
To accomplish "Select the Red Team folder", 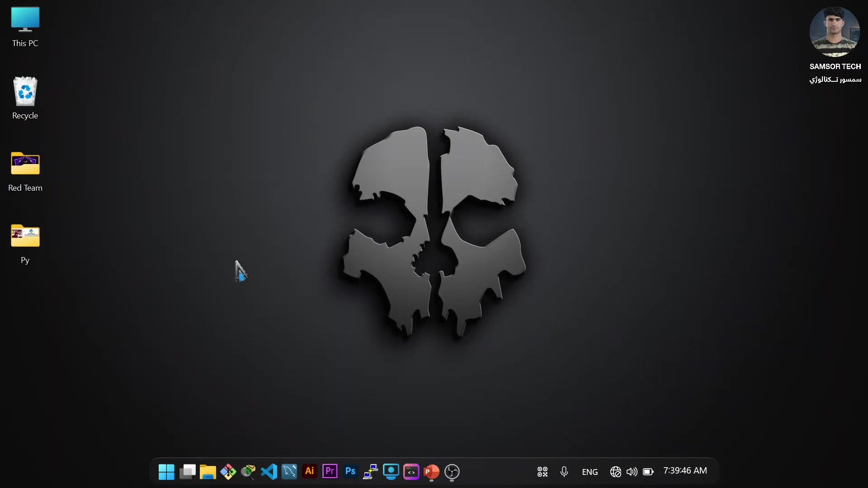I will coord(25,172).
